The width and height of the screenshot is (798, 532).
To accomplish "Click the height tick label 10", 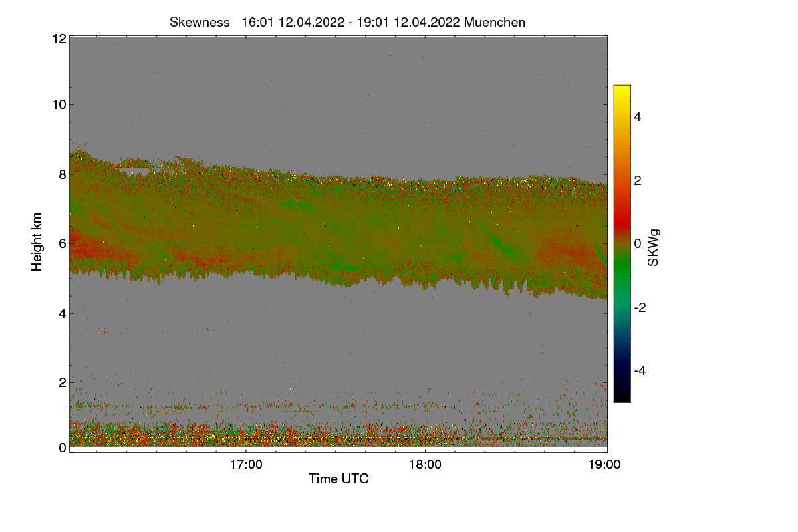I will (x=59, y=104).
